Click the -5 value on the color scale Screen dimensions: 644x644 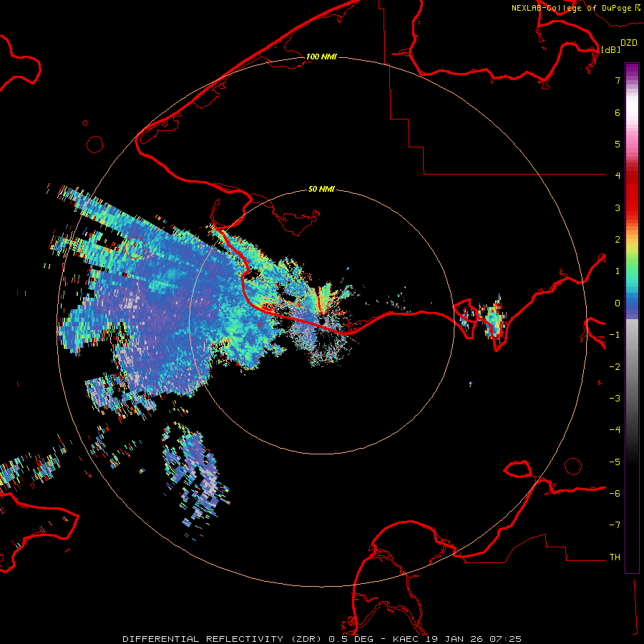tap(615, 462)
